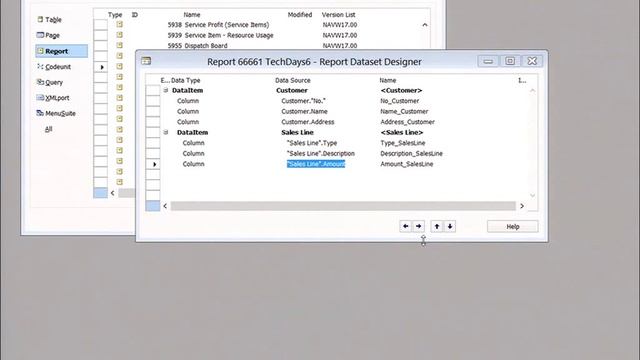Click No_Customer name cell
The width and height of the screenshot is (640, 360).
tap(400, 101)
